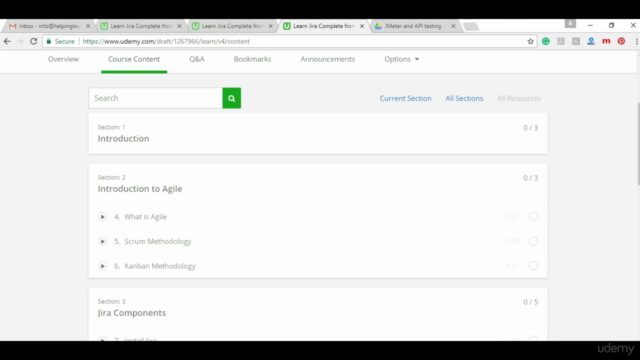Click the All Resources link
The height and width of the screenshot is (360, 640).
[519, 98]
